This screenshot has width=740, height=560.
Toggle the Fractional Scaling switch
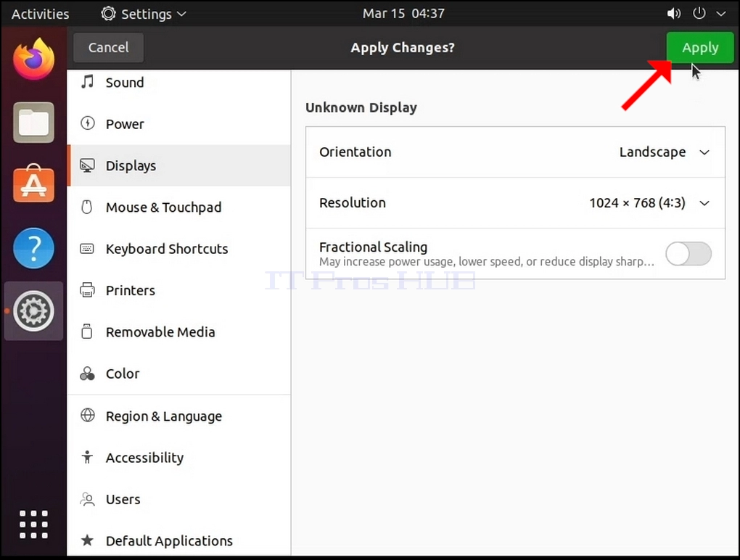pos(688,254)
